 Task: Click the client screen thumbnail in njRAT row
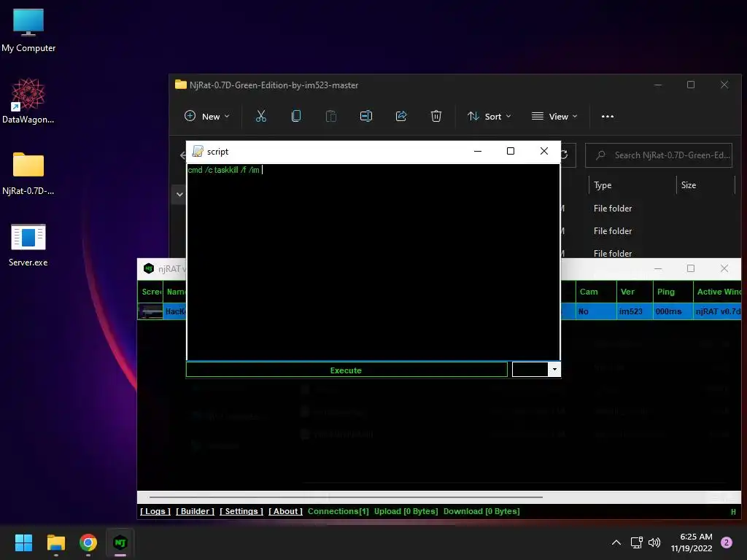[x=150, y=311]
